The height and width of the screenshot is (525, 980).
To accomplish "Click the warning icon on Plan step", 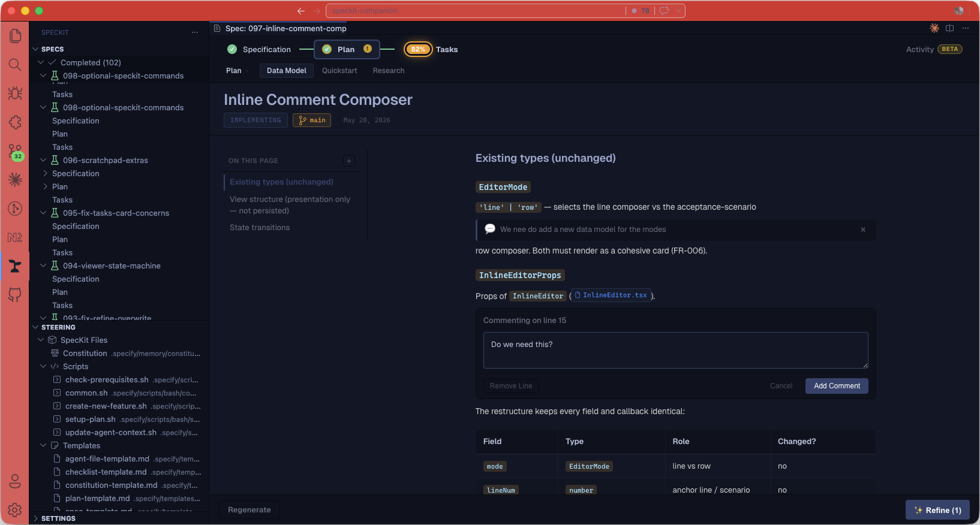I will 368,49.
